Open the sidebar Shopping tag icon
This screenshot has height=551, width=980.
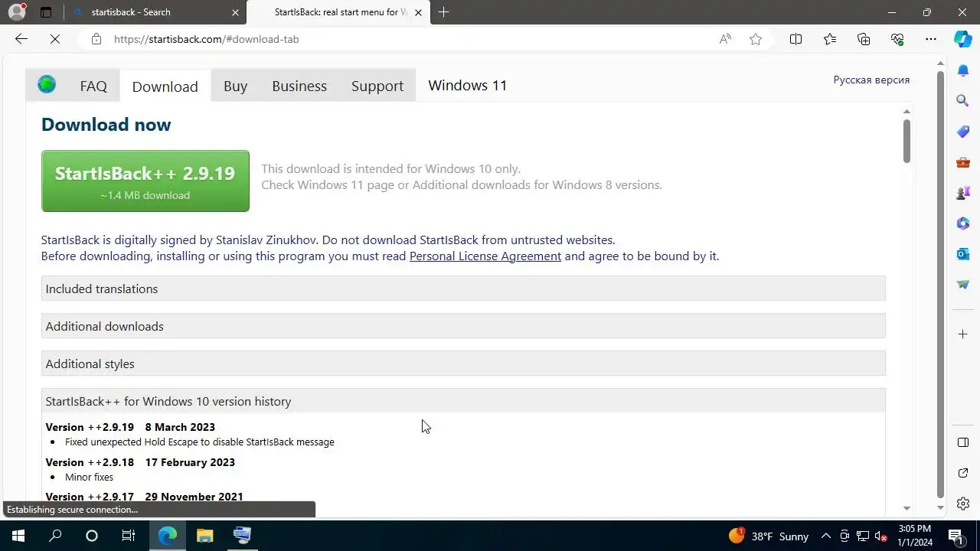point(963,132)
